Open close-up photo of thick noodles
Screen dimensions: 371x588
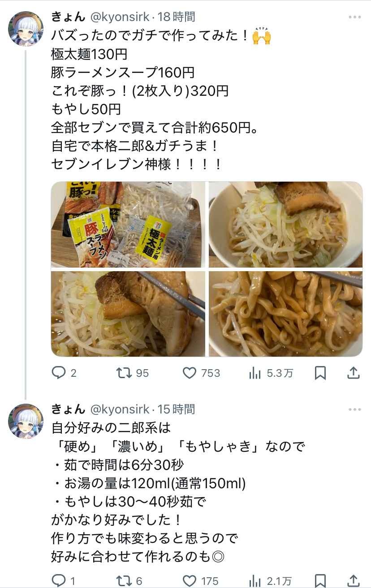pos(285,314)
